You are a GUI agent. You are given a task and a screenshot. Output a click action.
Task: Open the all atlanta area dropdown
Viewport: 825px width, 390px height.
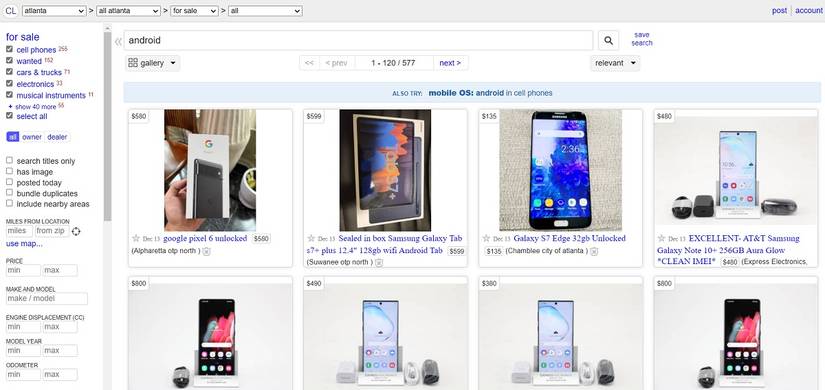129,11
